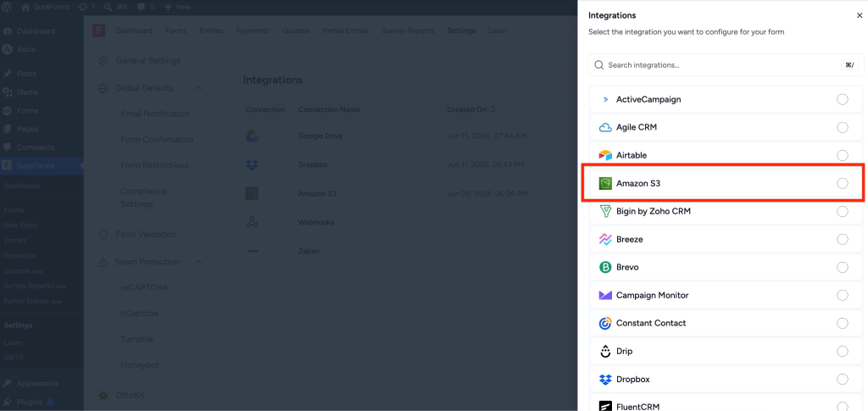Open reCAPTCHA settings link
Viewport: 868px width, 411px height.
click(144, 287)
